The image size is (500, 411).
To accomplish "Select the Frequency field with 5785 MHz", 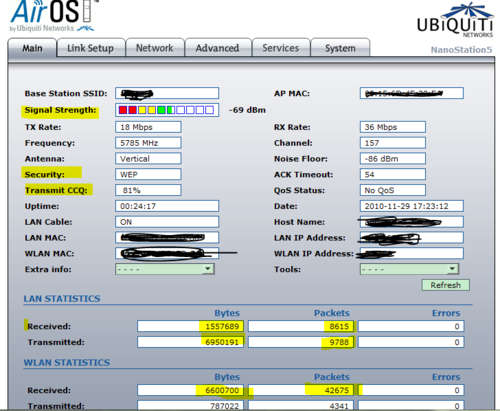I will [x=148, y=143].
